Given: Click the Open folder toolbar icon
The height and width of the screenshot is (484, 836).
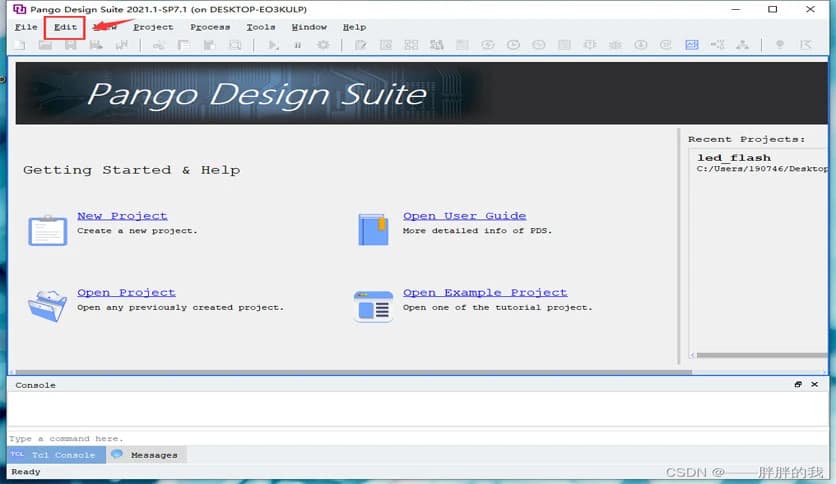Looking at the screenshot, I should pyautogui.click(x=45, y=45).
